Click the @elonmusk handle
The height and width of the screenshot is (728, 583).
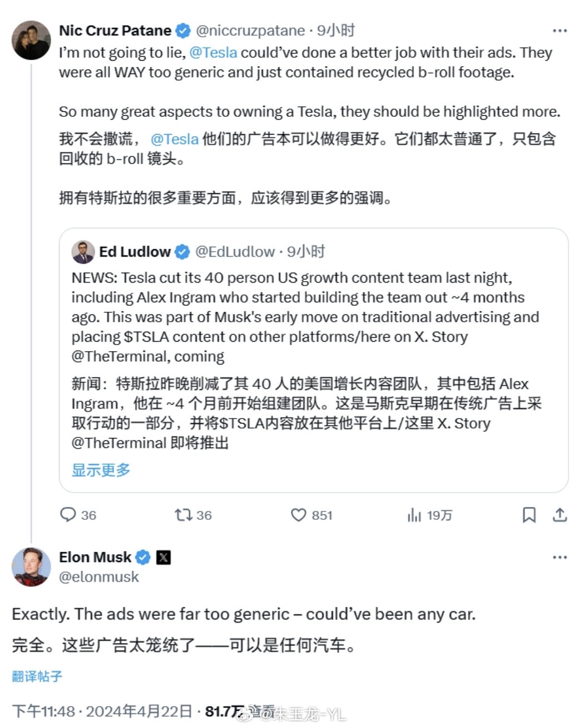(99, 577)
